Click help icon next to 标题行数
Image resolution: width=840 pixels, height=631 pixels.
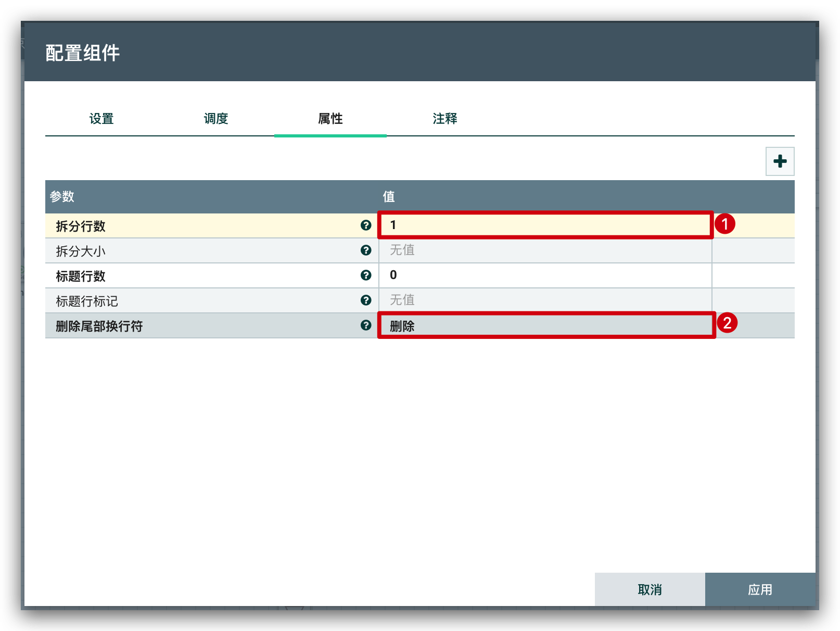pyautogui.click(x=366, y=275)
